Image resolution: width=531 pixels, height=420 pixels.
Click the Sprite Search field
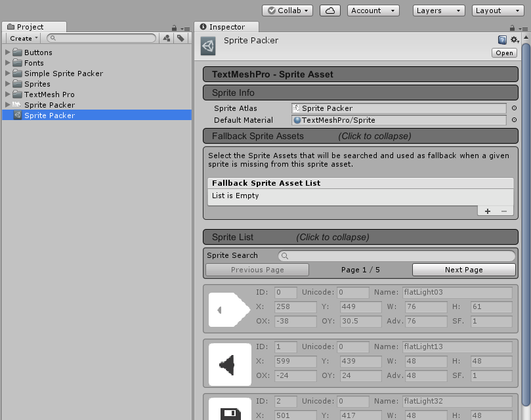396,256
